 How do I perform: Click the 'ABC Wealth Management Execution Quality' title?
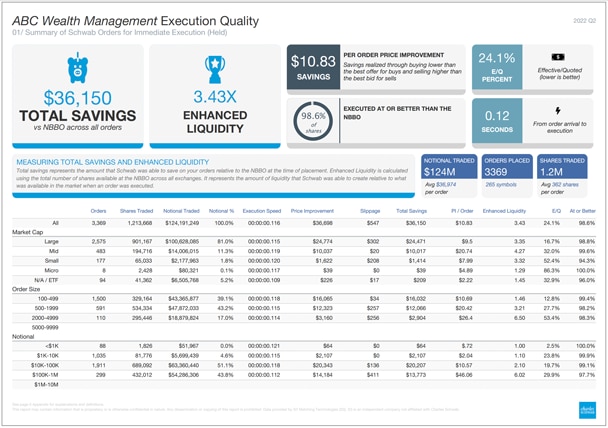(x=135, y=21)
